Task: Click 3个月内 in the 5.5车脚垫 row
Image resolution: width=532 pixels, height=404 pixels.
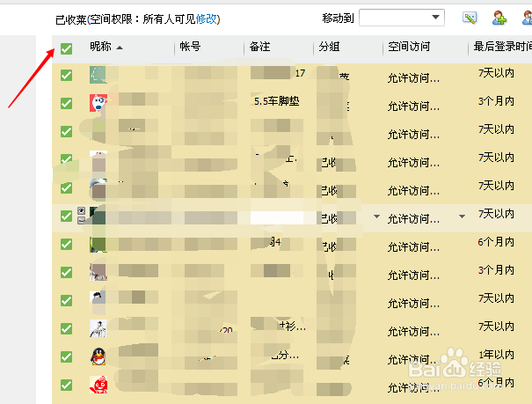Action: pos(496,101)
